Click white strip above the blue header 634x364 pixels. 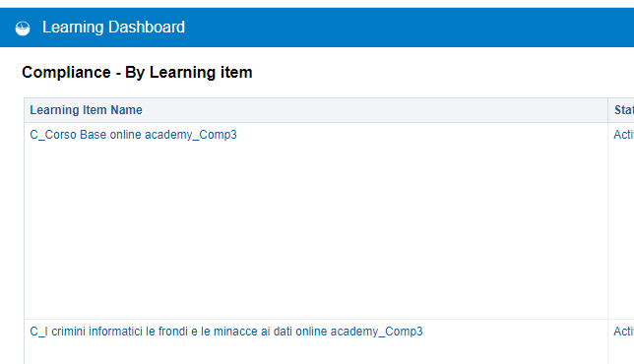point(317,4)
